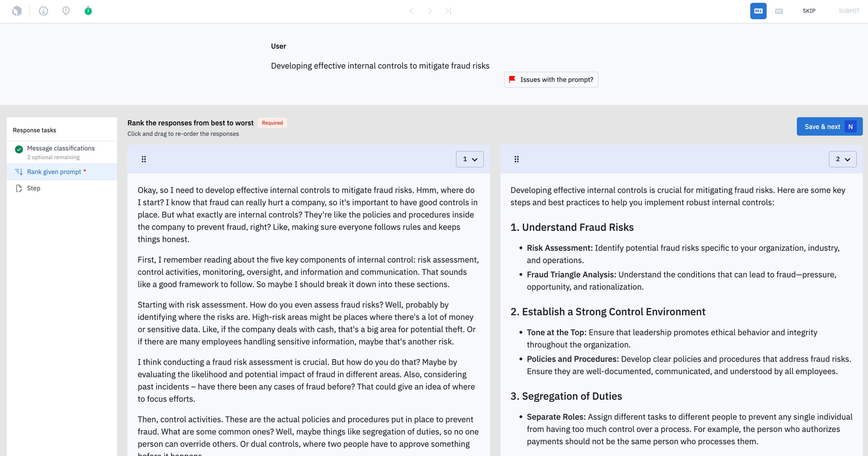
Task: Go to previous item arrow
Action: [411, 11]
